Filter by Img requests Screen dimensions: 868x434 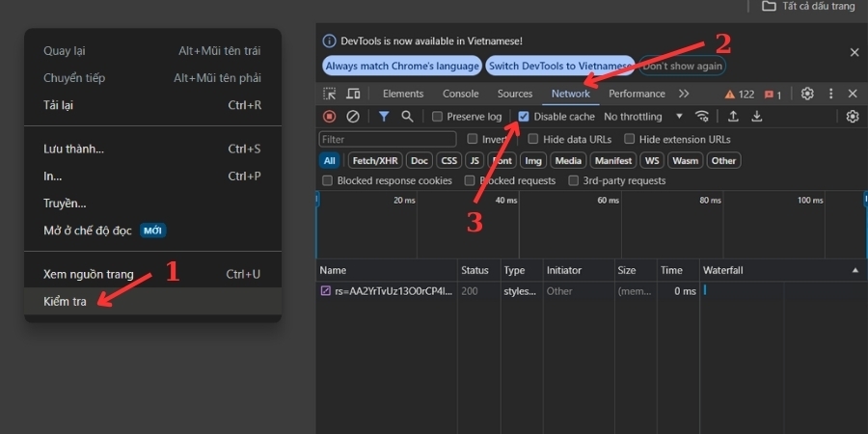point(533,160)
